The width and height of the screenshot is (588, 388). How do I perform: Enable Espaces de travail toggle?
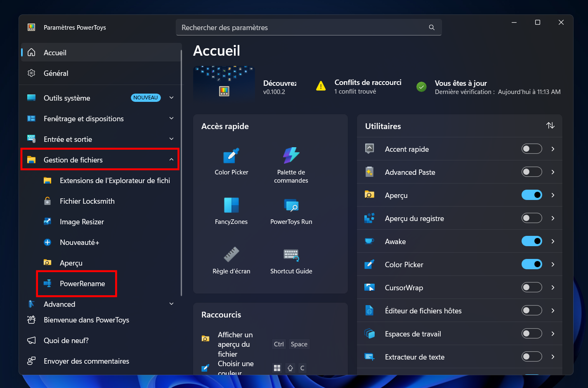(531, 334)
